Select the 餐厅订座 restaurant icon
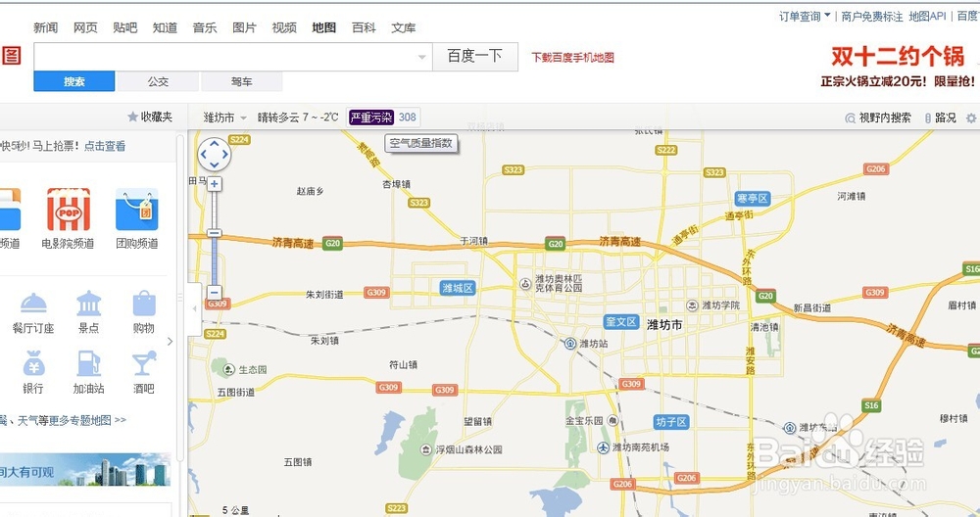The image size is (980, 517). coord(33,304)
